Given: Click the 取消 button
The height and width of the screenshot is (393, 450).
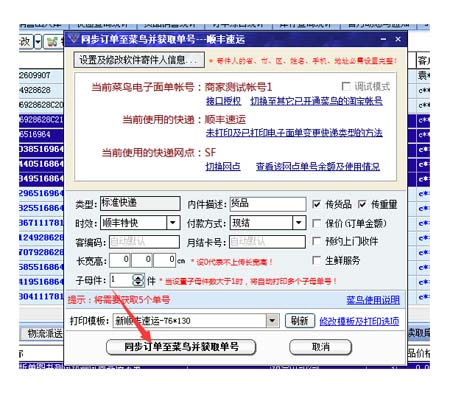Looking at the screenshot, I should click(320, 347).
